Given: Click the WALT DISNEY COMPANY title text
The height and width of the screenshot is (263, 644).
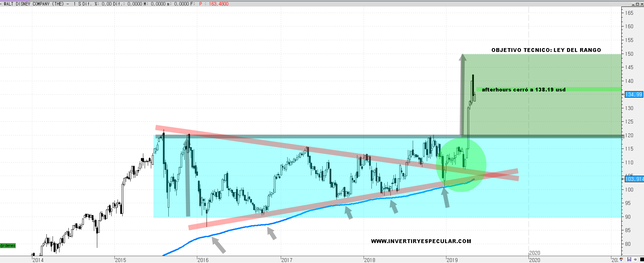Looking at the screenshot, I should tap(34, 4).
